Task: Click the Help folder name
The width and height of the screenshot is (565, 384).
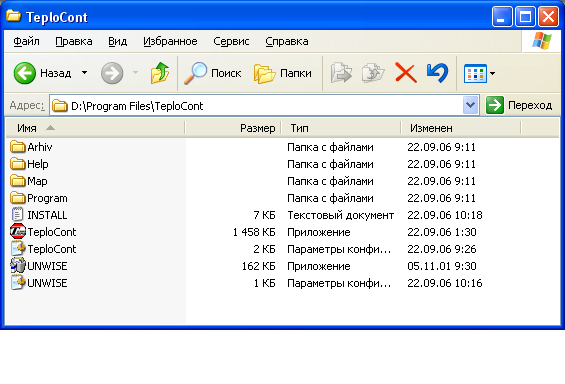Action: point(37,164)
